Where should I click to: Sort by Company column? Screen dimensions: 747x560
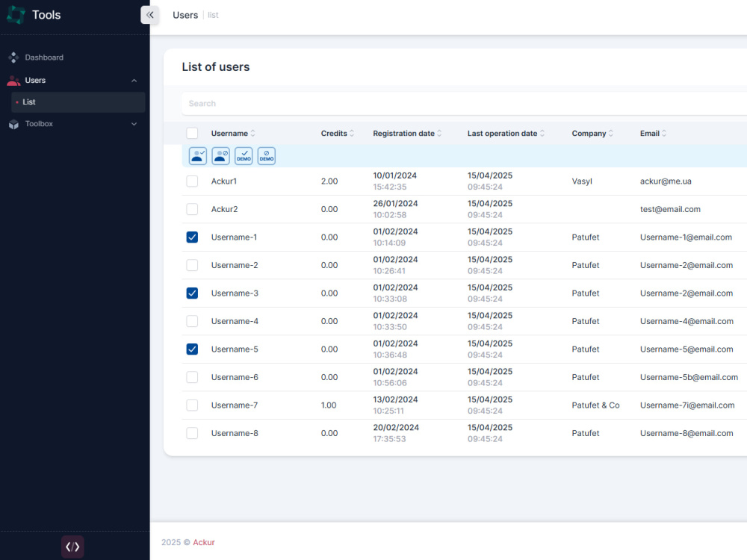click(x=592, y=134)
